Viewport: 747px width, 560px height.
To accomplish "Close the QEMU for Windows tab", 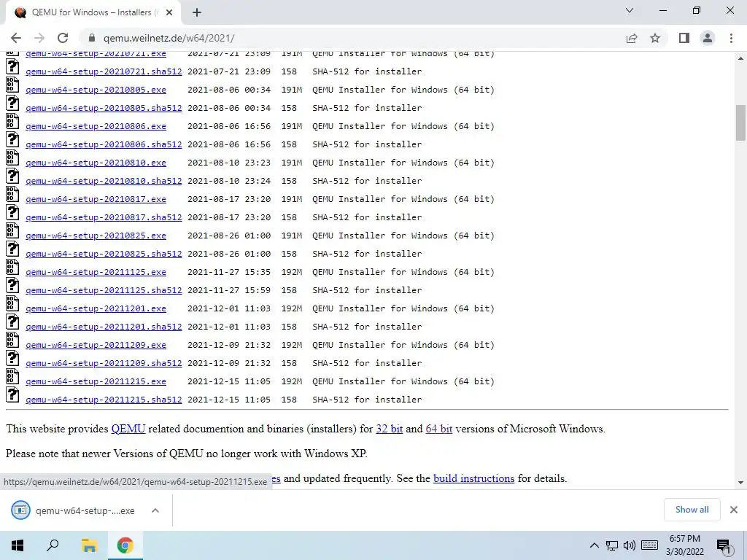I will (169, 12).
